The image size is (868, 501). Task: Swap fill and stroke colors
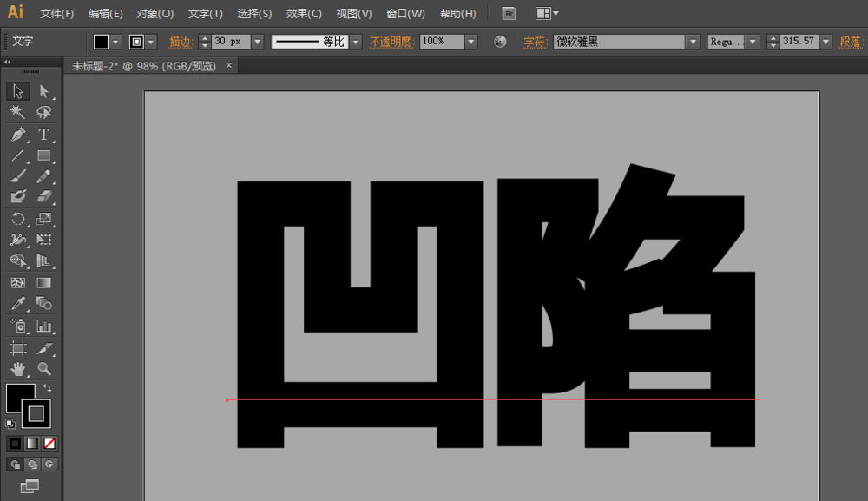pyautogui.click(x=48, y=388)
